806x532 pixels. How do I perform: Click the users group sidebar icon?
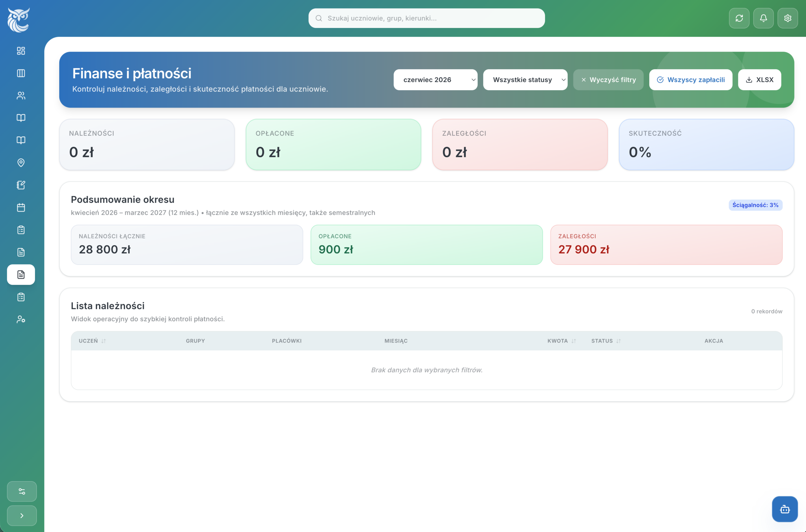tap(21, 96)
